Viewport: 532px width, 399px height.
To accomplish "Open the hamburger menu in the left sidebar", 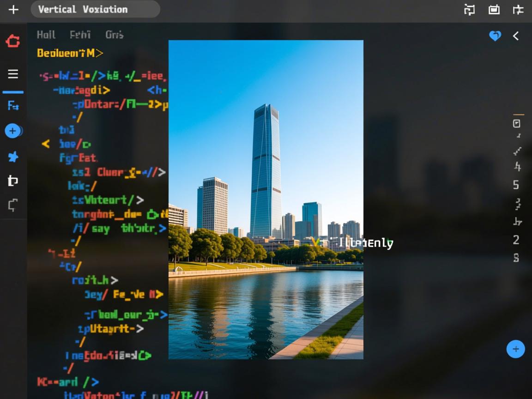I will click(x=13, y=74).
